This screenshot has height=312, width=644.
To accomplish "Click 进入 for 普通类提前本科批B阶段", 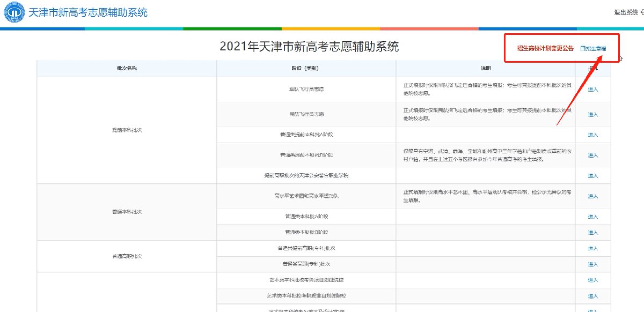I will tap(592, 155).
